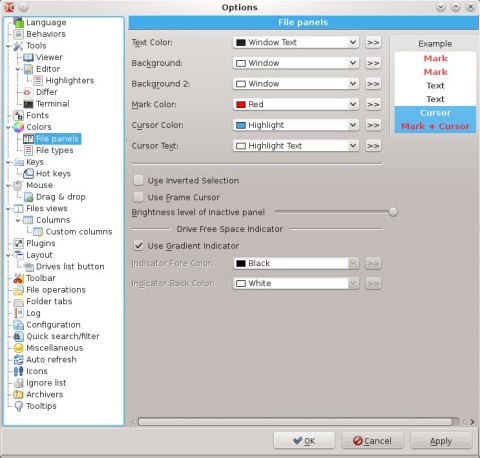Open the Cursor Color Highlight dropdown
The image size is (480, 458).
point(296,125)
